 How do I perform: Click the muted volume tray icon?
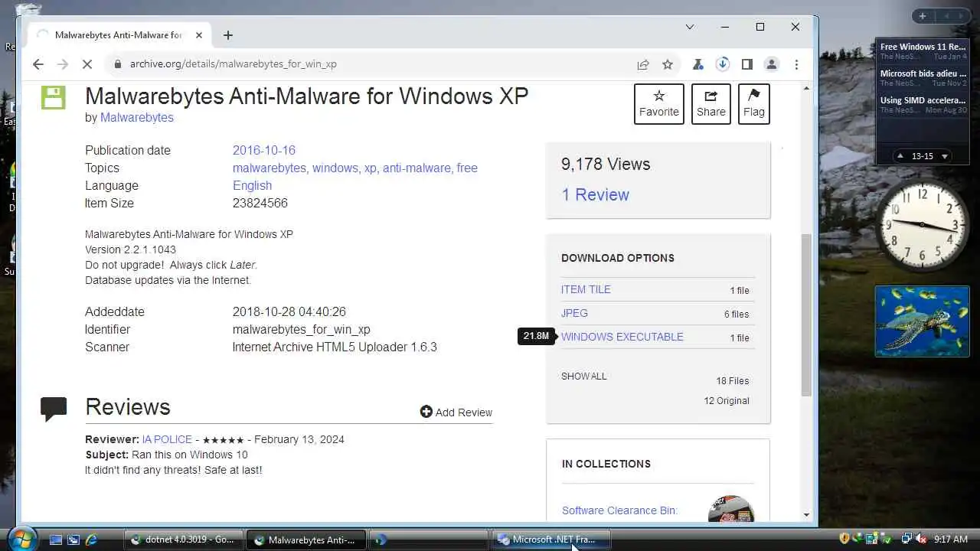920,540
